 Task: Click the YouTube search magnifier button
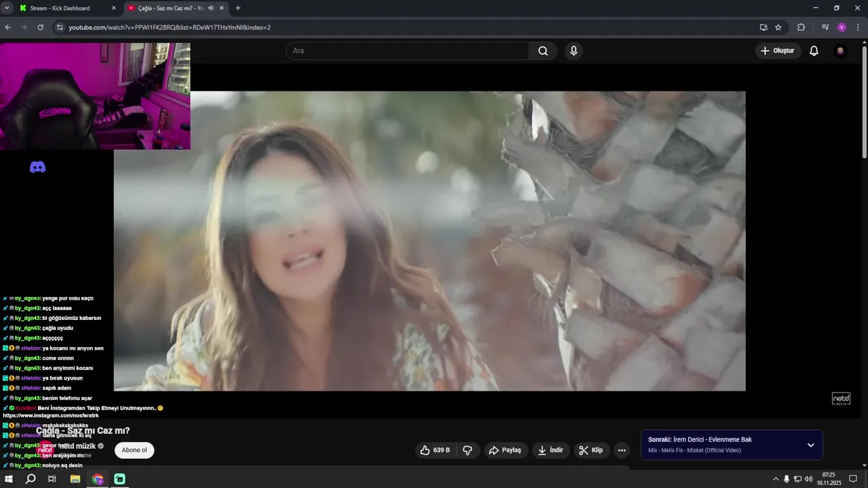pyautogui.click(x=542, y=51)
